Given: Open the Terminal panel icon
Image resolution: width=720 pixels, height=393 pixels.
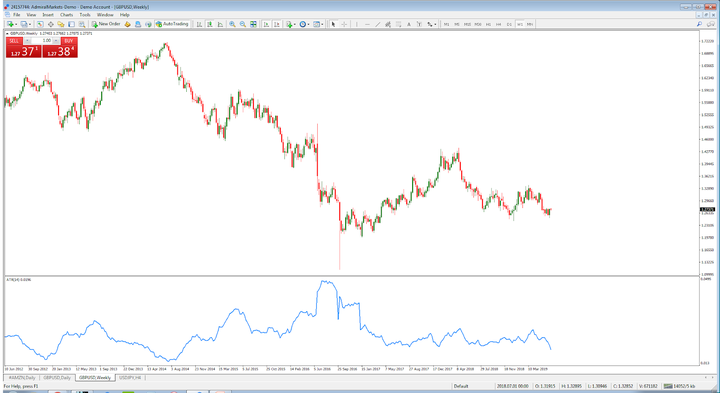Looking at the screenshot, I should coord(71,24).
